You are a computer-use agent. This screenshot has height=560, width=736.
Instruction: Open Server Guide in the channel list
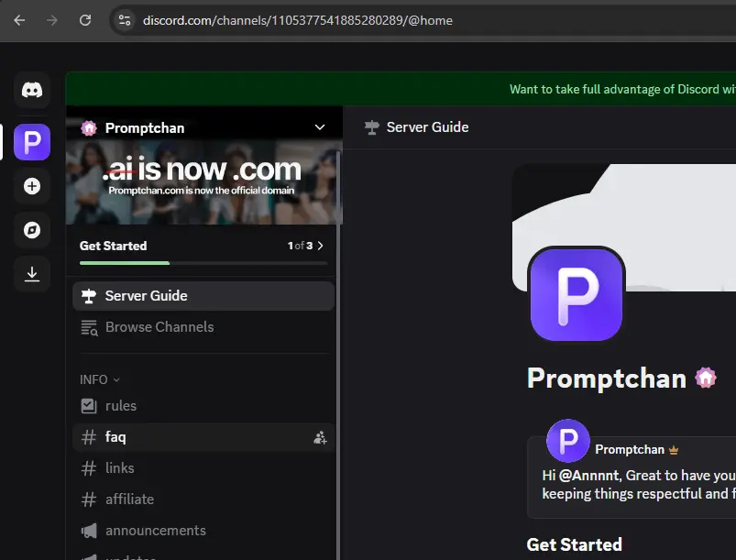coord(203,296)
